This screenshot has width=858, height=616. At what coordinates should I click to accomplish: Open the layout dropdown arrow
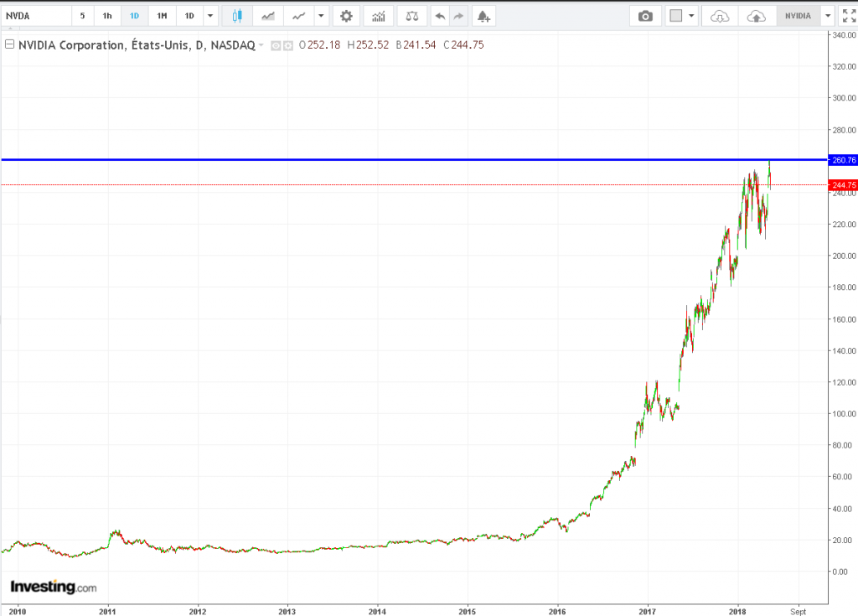[x=691, y=16]
